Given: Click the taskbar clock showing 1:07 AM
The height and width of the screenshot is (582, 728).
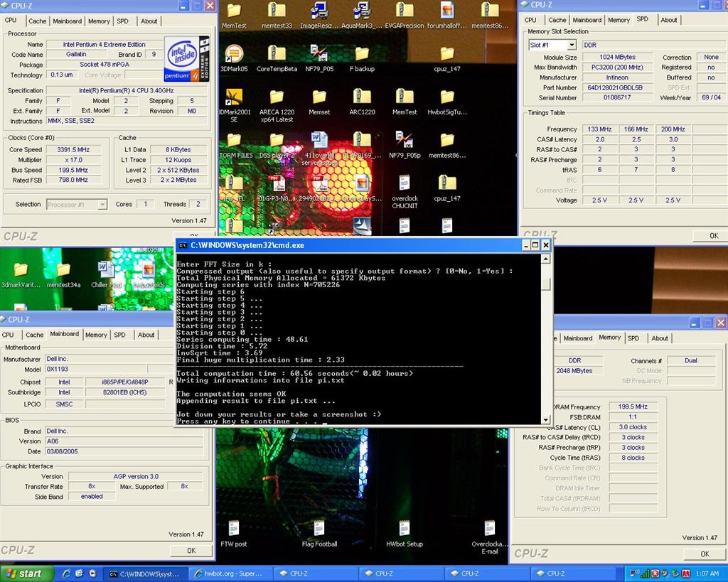Looking at the screenshot, I should tap(707, 573).
